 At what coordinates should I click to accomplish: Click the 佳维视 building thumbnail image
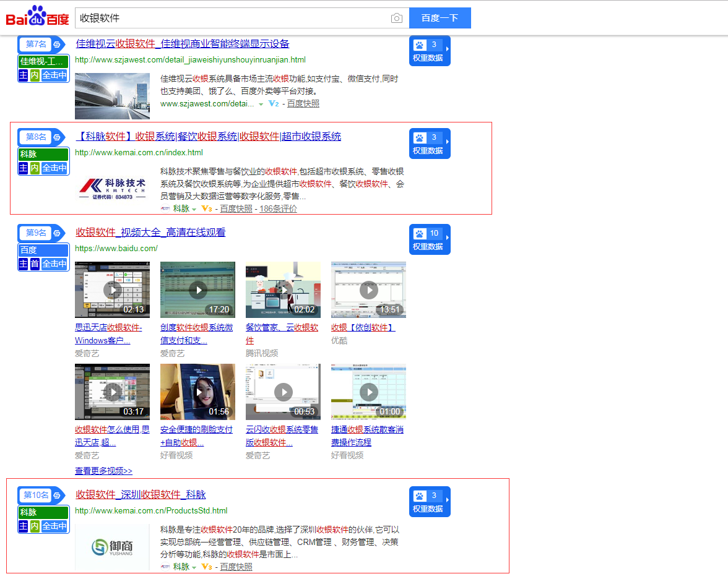coord(113,96)
